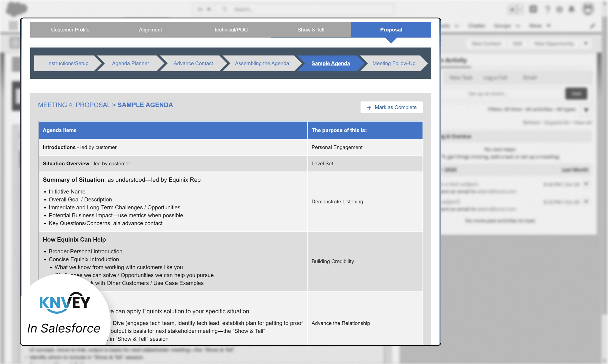608x364 pixels.
Task: Click plus icon on Mark as Complete
Action: coord(369,107)
